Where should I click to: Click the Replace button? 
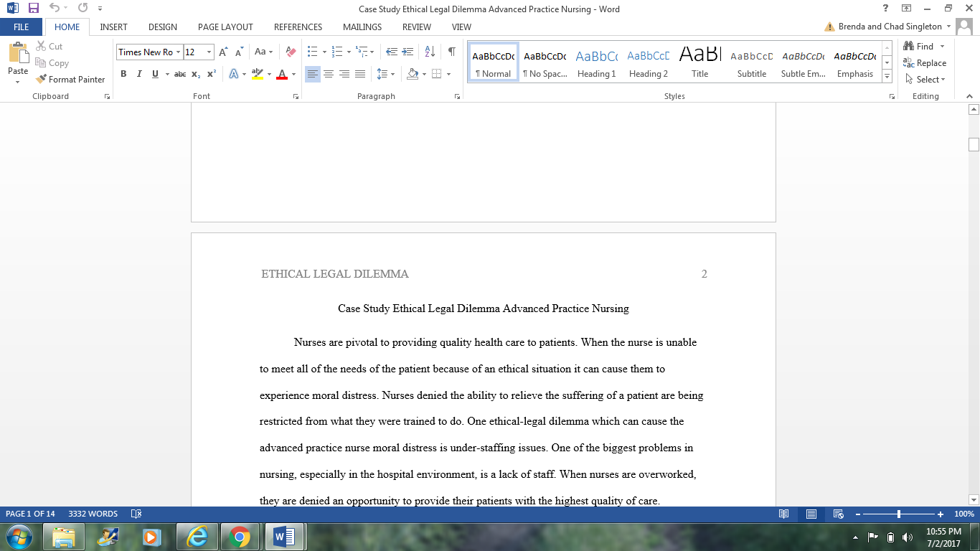(925, 63)
